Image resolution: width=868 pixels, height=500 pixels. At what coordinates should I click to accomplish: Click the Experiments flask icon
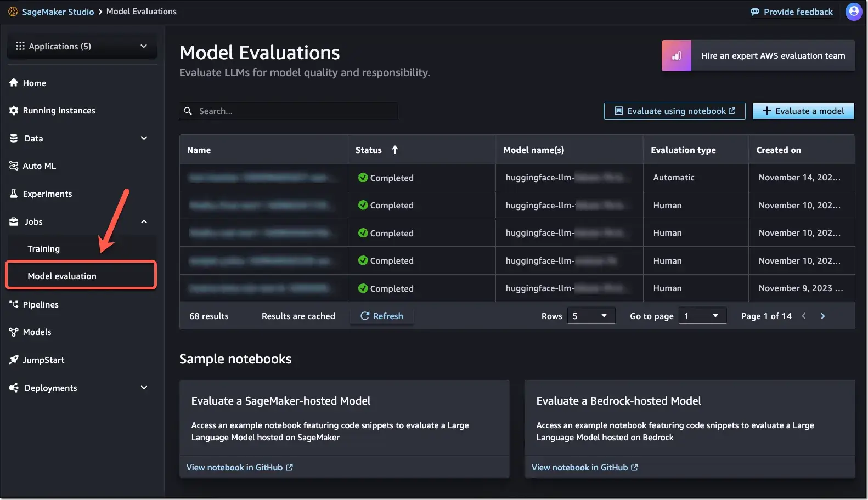pyautogui.click(x=14, y=194)
